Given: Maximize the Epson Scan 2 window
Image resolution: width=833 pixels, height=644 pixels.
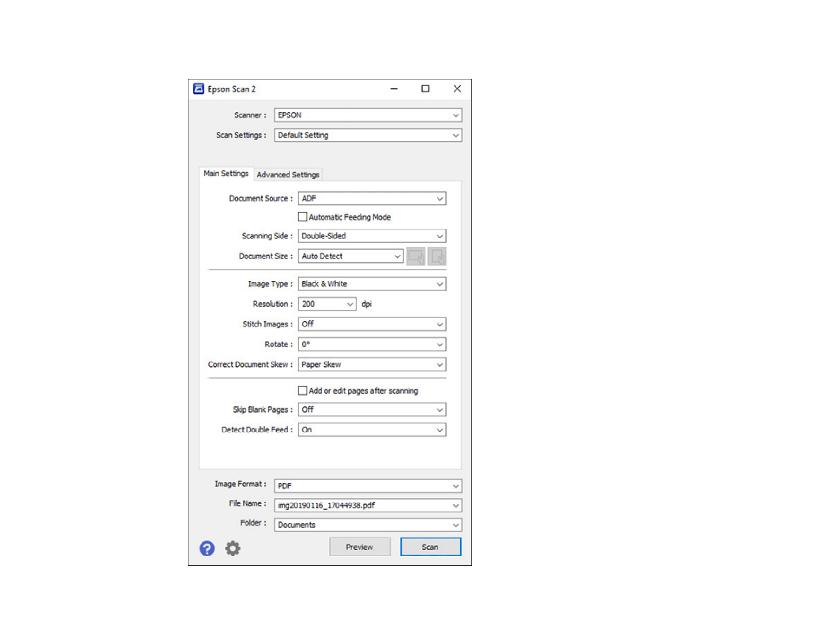Looking at the screenshot, I should pos(425,89).
